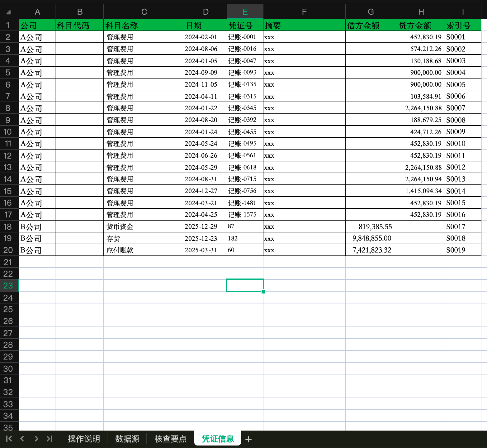Click the cell containing 记账-0756

pyautogui.click(x=245, y=191)
